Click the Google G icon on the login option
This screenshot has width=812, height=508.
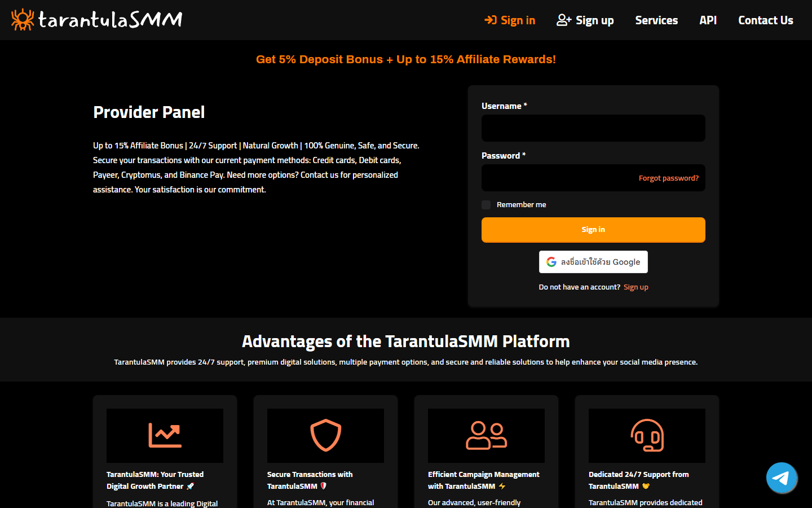(551, 261)
